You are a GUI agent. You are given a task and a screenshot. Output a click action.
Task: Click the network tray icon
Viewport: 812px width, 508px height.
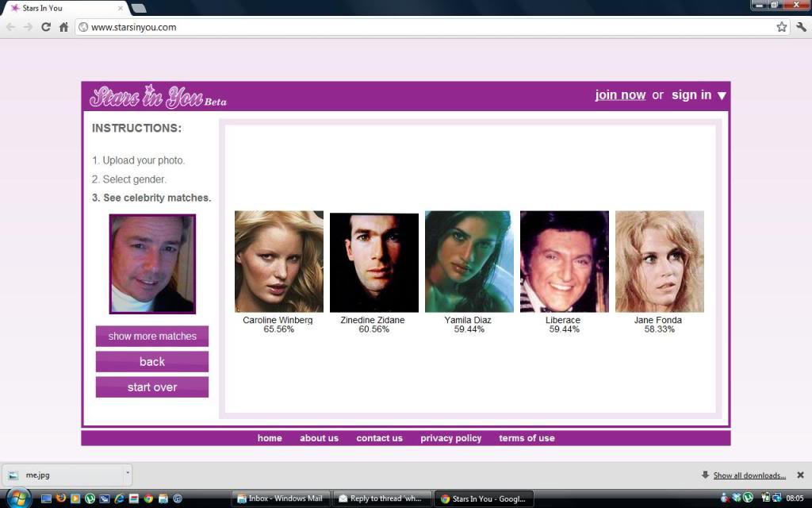coord(777,498)
